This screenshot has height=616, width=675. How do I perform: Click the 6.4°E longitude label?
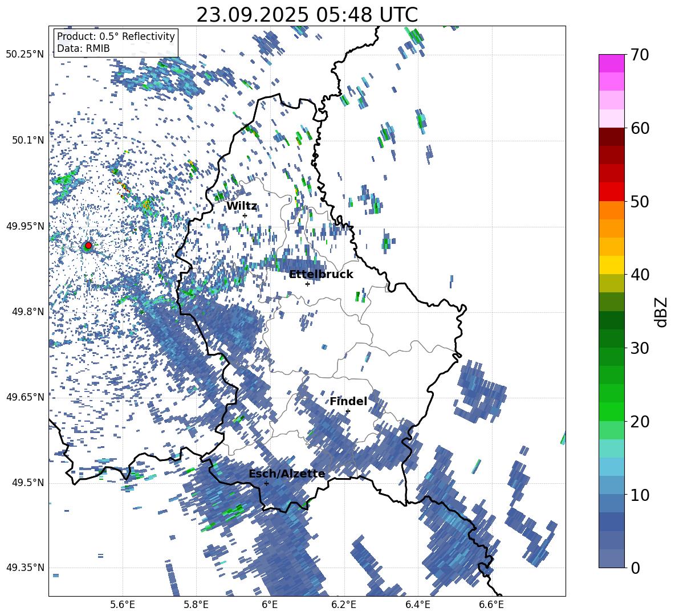click(x=417, y=605)
